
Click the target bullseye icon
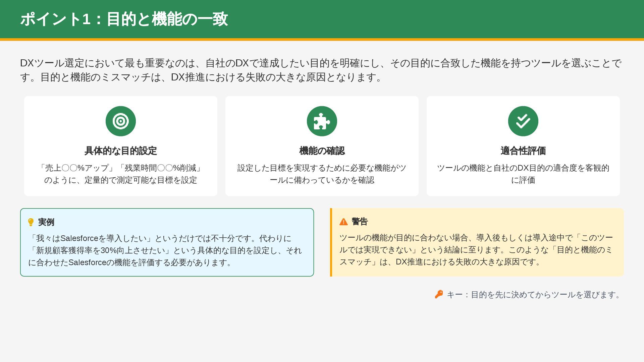pos(121,121)
